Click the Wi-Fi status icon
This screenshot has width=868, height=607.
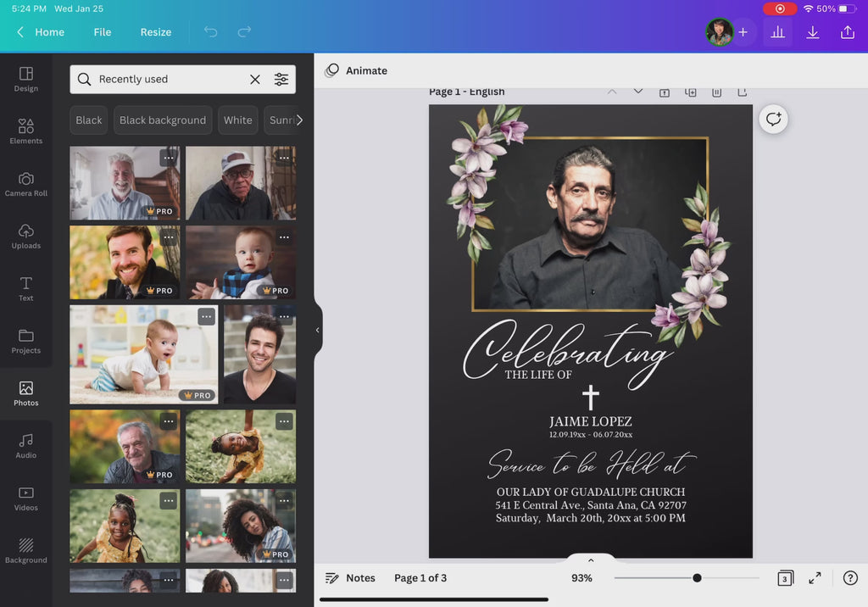point(808,8)
